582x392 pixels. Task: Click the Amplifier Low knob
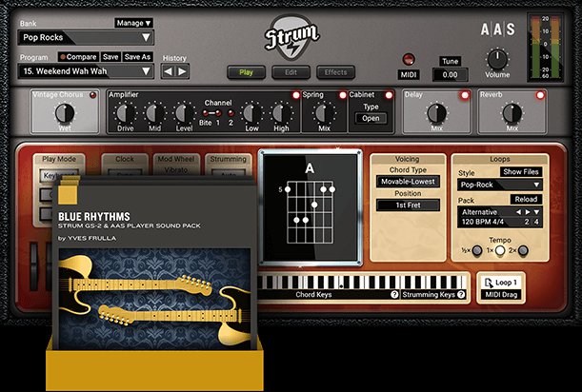pyautogui.click(x=251, y=113)
